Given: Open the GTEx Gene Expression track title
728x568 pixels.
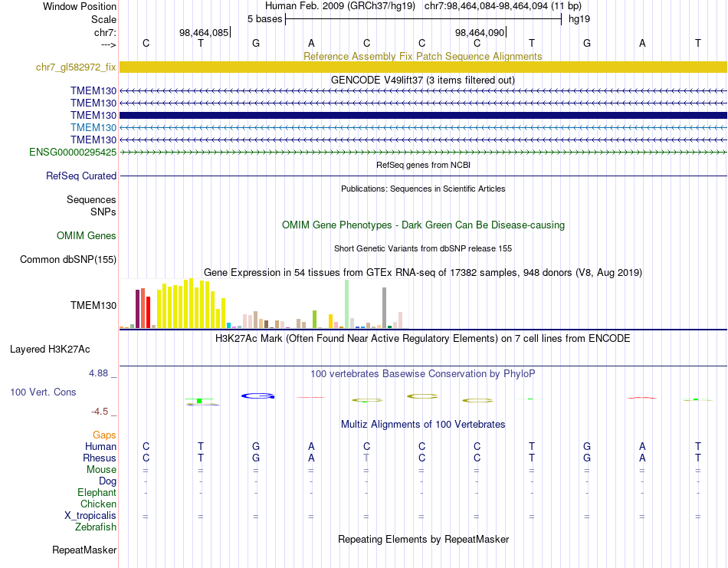Looking at the screenshot, I should point(423,272).
